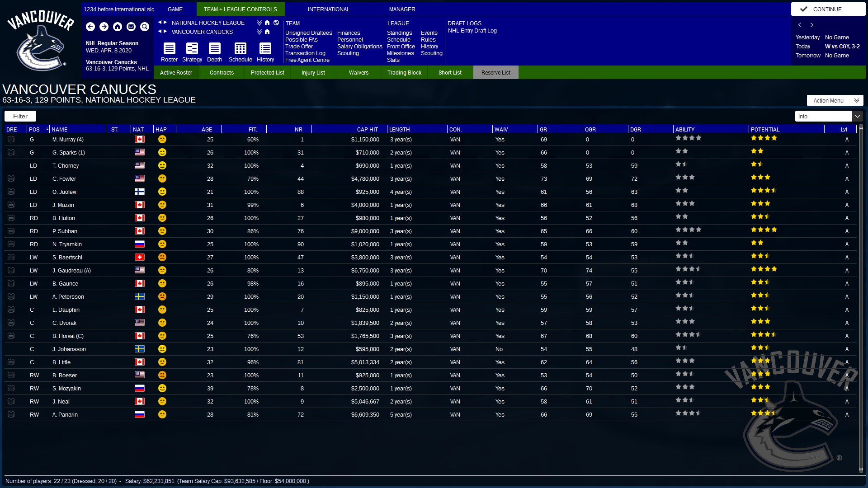Open the Free Agent Centre link
This screenshot has width=868, height=488.
point(307,60)
